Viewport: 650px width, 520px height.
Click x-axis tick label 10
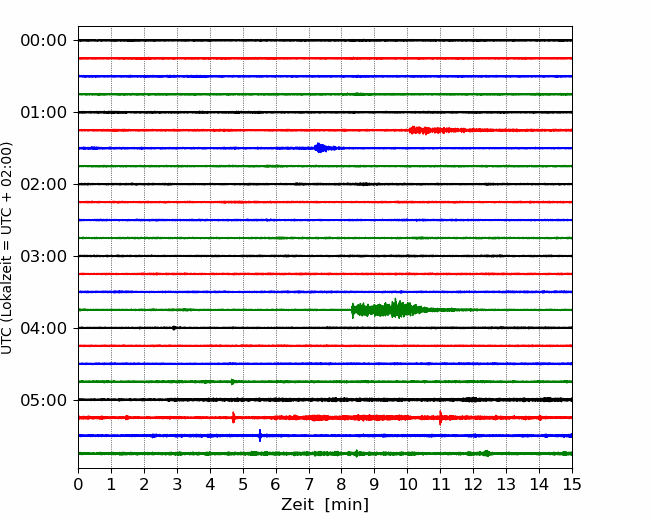(407, 484)
